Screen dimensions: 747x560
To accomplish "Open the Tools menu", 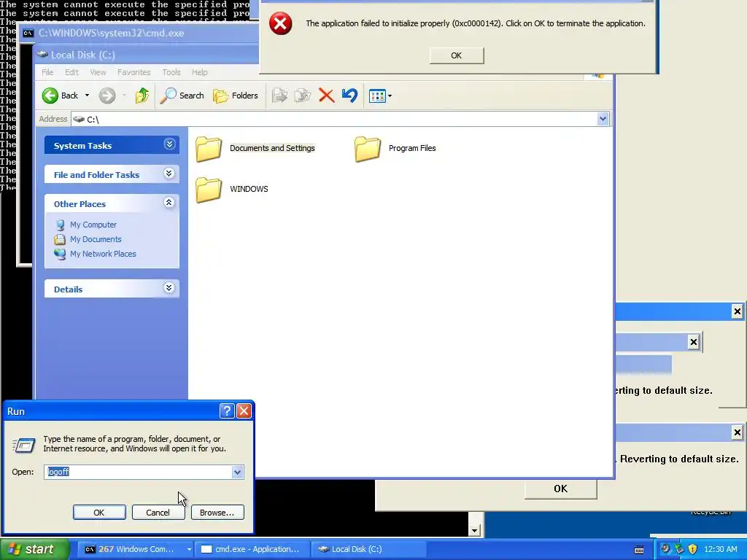I will point(171,72).
